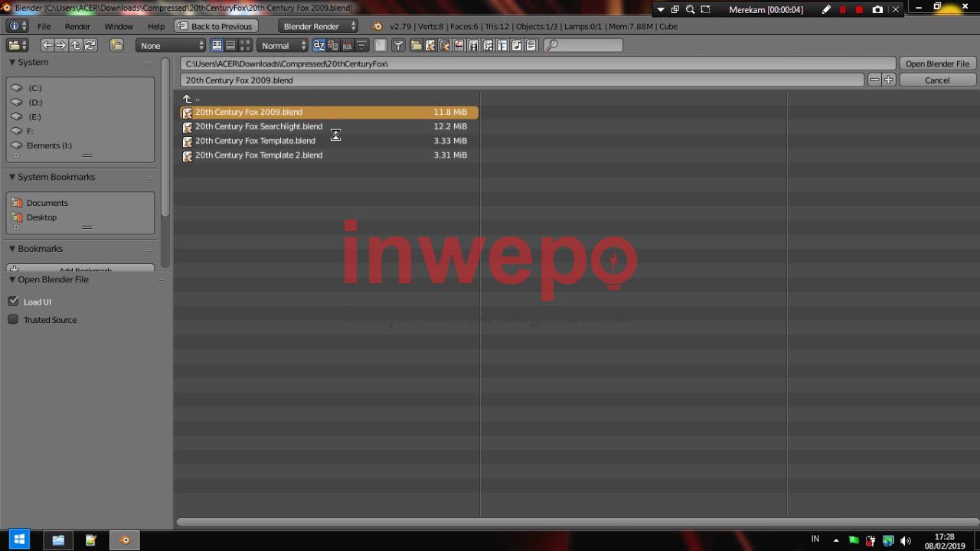This screenshot has width=980, height=551.
Task: Toggle folder filter icon
Action: click(416, 45)
